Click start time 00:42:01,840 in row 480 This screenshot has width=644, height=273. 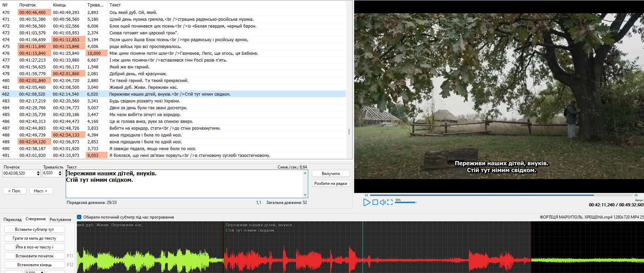[34, 80]
